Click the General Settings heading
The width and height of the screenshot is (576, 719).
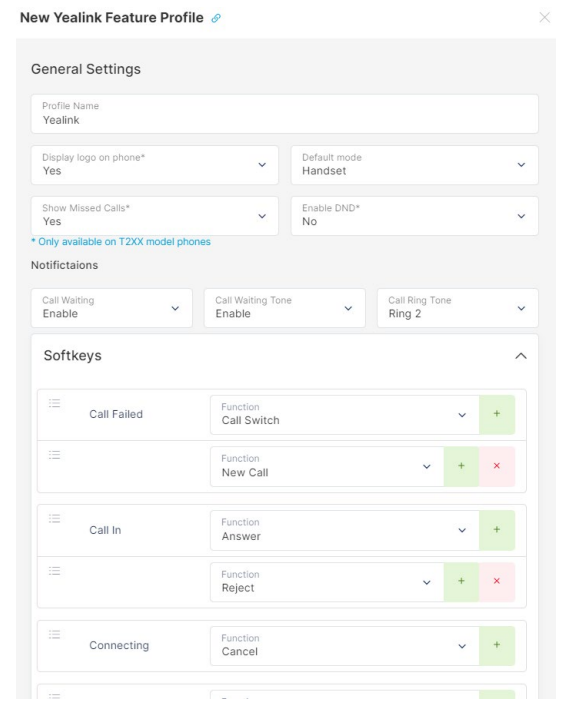tap(86, 69)
